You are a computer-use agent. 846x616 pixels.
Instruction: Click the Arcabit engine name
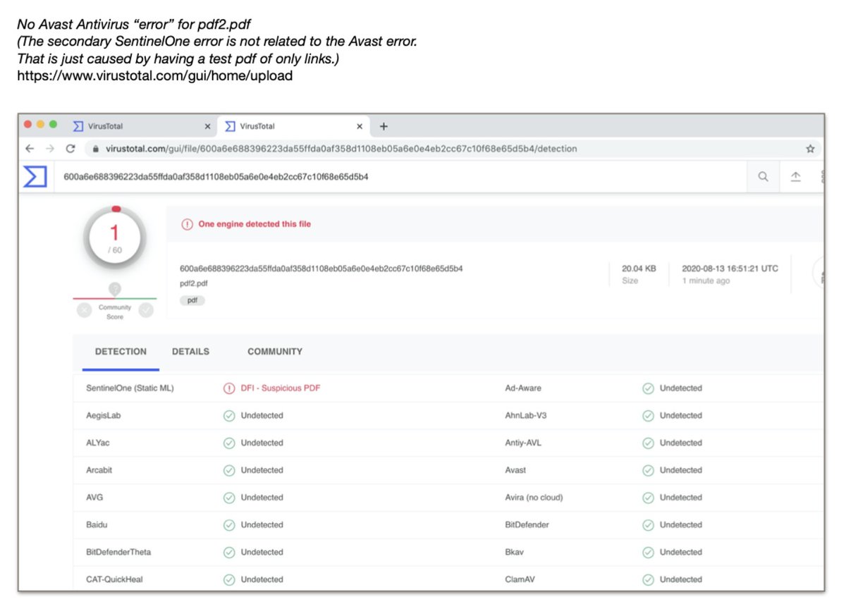tap(99, 470)
